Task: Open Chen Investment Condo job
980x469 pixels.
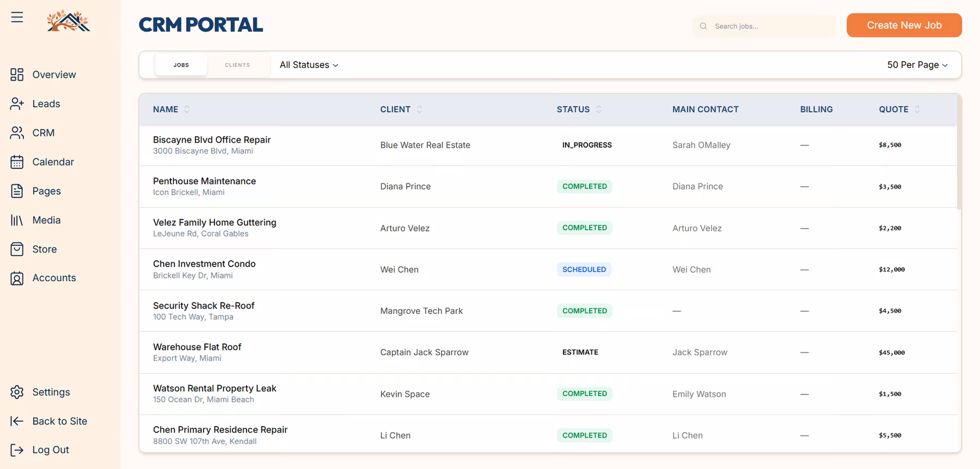Action: point(204,264)
